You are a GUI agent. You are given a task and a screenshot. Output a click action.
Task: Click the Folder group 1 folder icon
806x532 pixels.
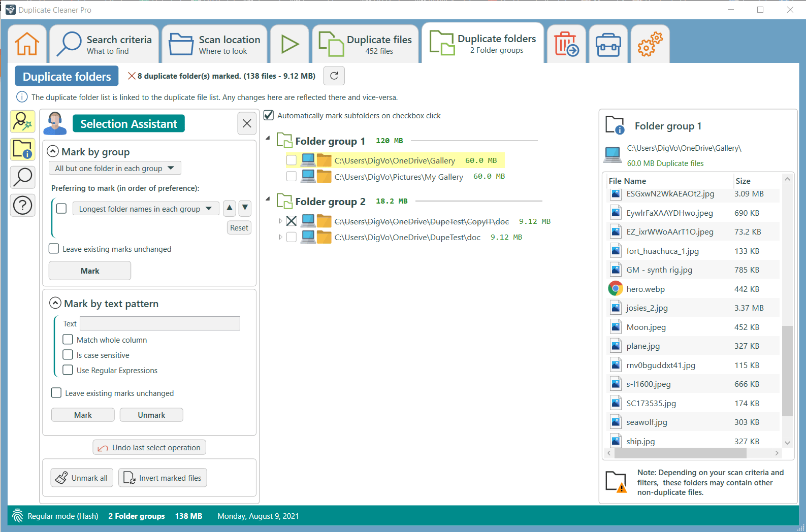284,141
